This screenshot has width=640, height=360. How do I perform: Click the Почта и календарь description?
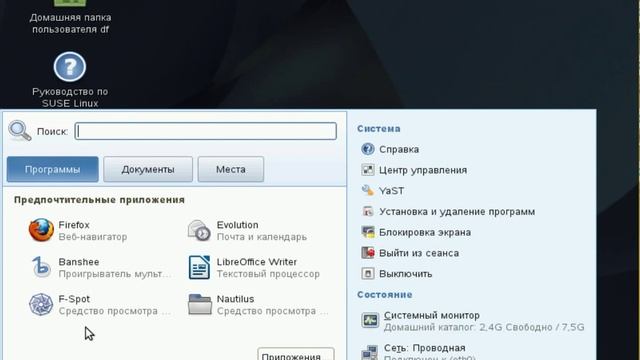click(x=262, y=237)
